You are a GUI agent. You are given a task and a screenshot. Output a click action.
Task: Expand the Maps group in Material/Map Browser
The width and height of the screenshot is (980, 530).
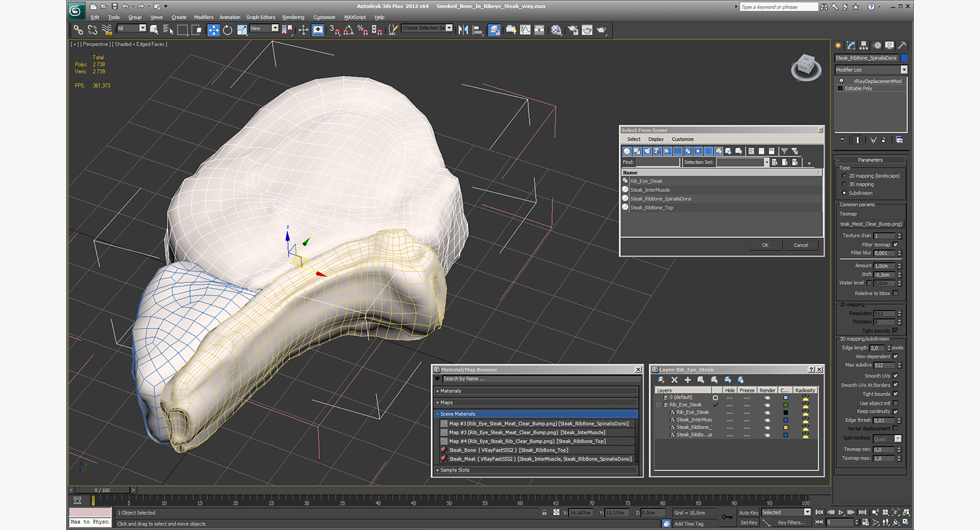pyautogui.click(x=536, y=402)
